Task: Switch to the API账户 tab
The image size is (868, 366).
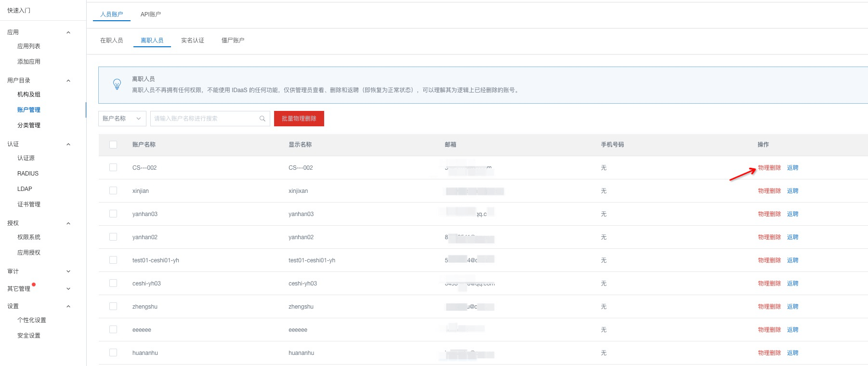Action: coord(151,14)
